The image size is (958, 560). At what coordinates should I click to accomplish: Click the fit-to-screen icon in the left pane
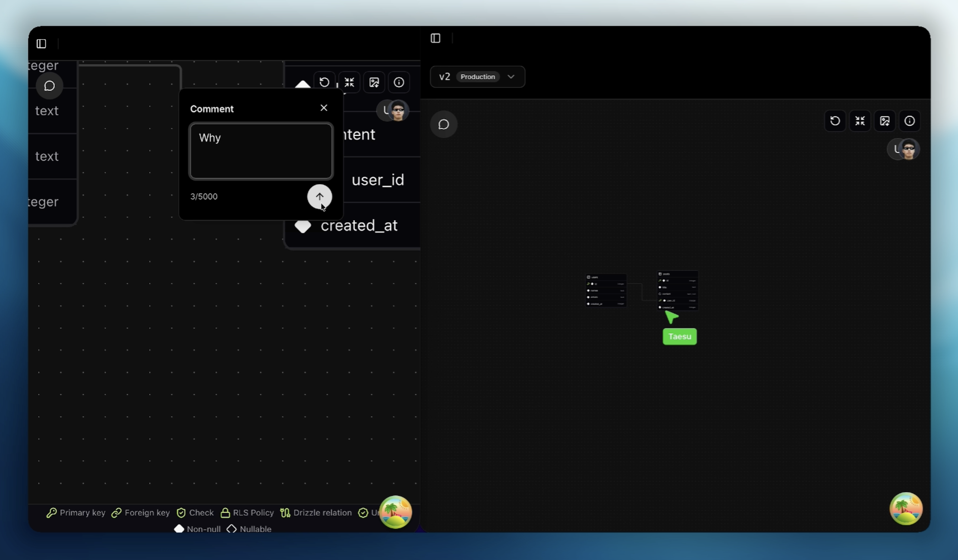pos(349,82)
